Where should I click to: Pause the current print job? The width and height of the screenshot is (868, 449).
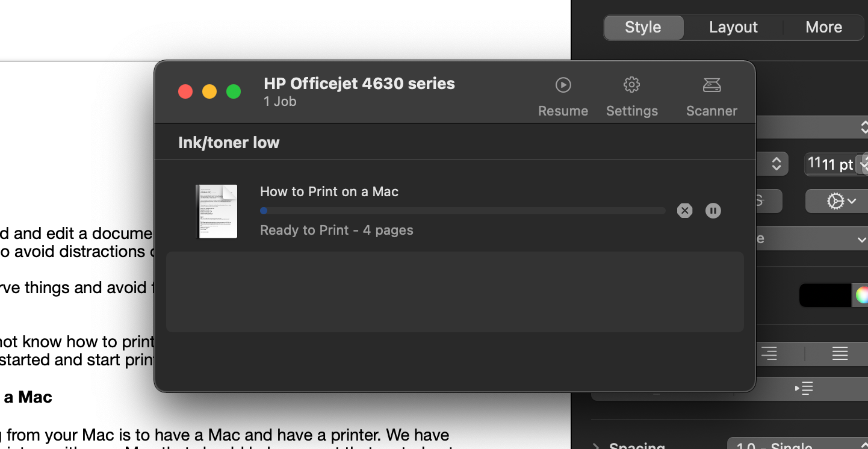coord(713,211)
